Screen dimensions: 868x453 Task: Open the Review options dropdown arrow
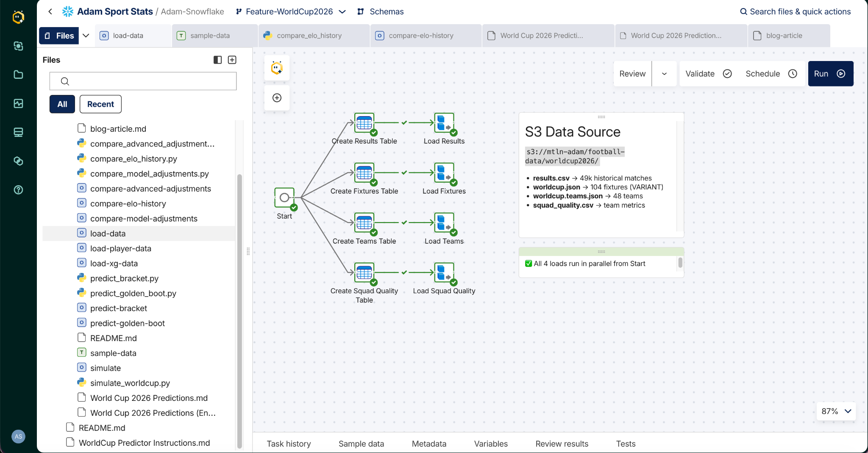(x=664, y=74)
